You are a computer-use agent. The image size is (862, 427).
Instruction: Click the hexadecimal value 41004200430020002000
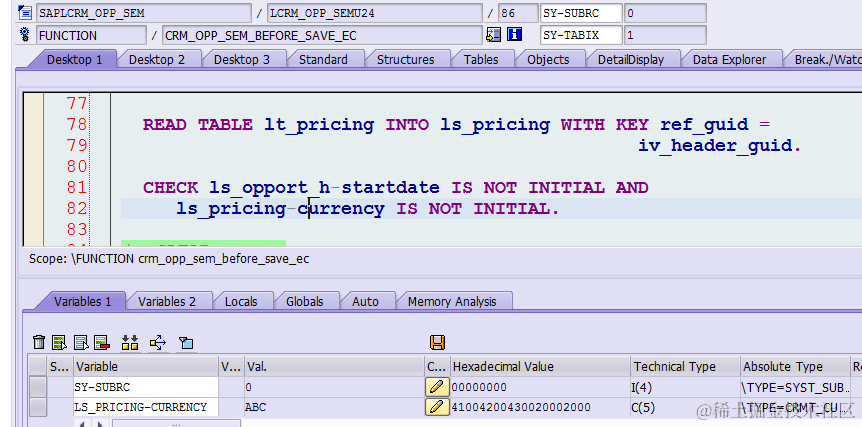[x=521, y=407]
